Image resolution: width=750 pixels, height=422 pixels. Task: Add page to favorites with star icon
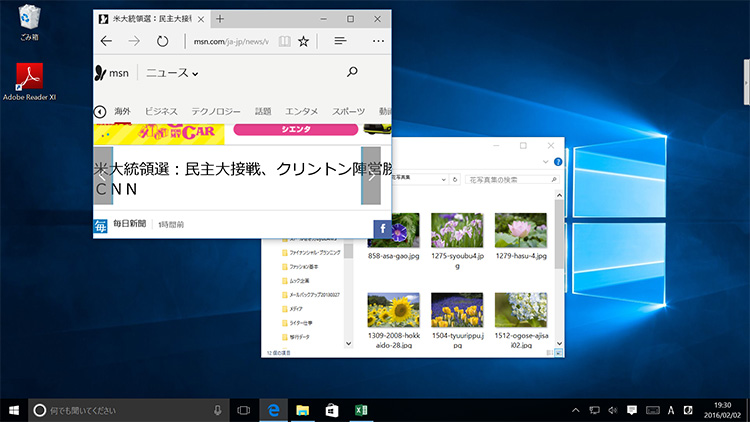click(304, 41)
